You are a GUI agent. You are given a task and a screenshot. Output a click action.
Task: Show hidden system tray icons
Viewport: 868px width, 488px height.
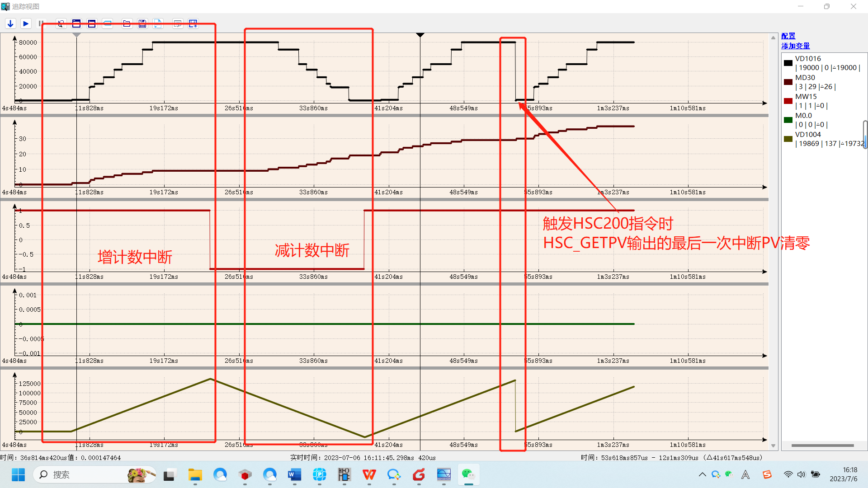coord(702,474)
